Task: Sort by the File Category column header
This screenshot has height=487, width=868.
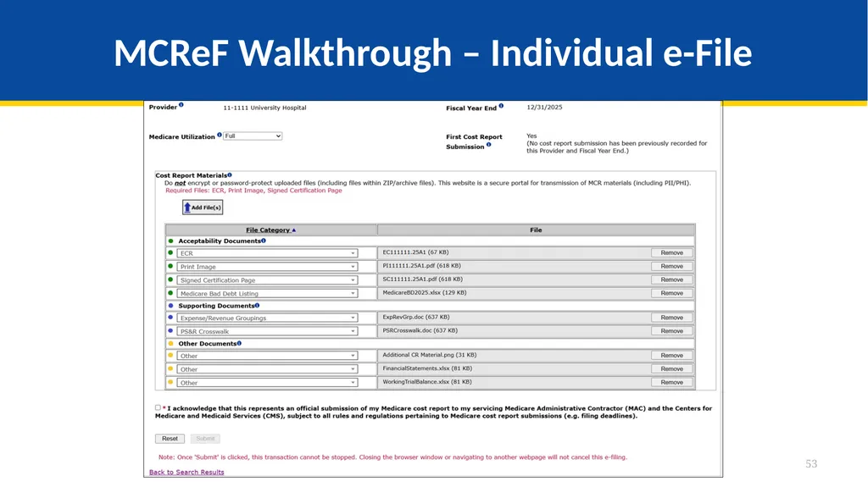Action: (268, 230)
